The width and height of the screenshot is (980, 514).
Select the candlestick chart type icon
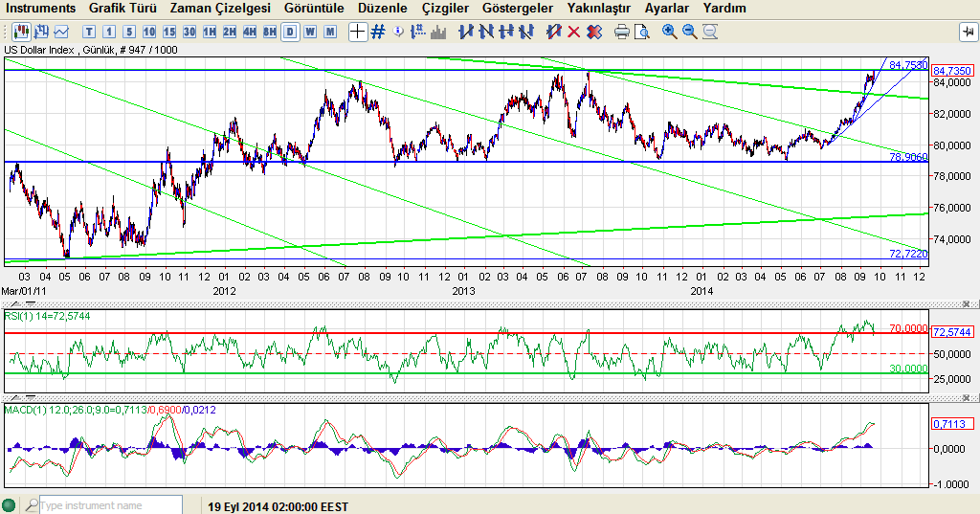click(21, 32)
